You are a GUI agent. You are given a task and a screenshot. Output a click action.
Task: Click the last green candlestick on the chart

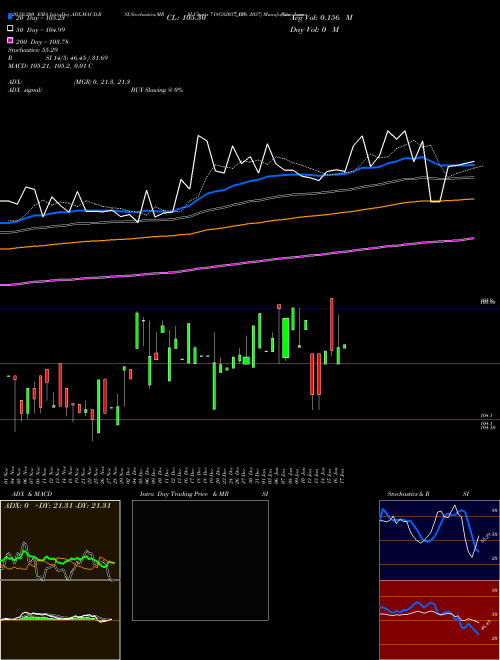345,346
